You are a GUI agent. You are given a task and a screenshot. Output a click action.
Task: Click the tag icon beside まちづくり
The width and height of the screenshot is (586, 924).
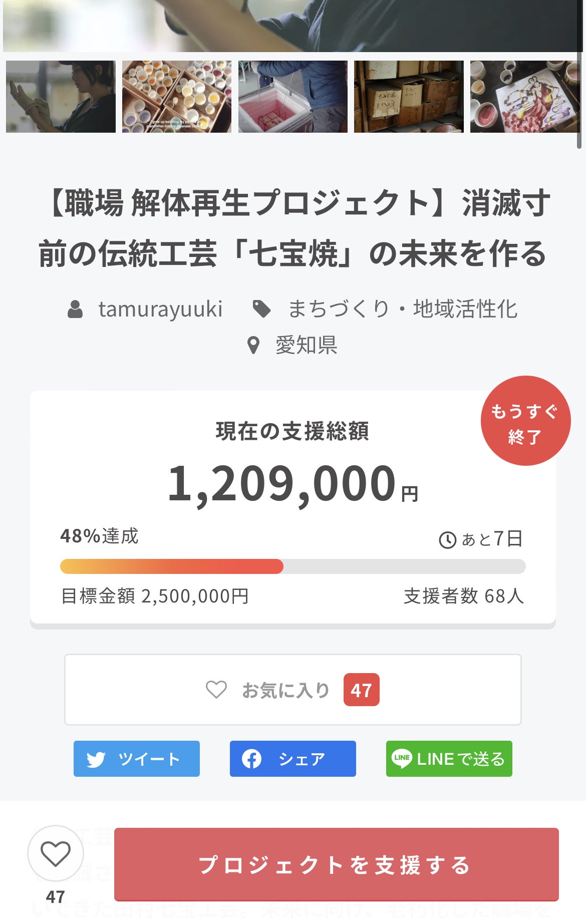[261, 309]
